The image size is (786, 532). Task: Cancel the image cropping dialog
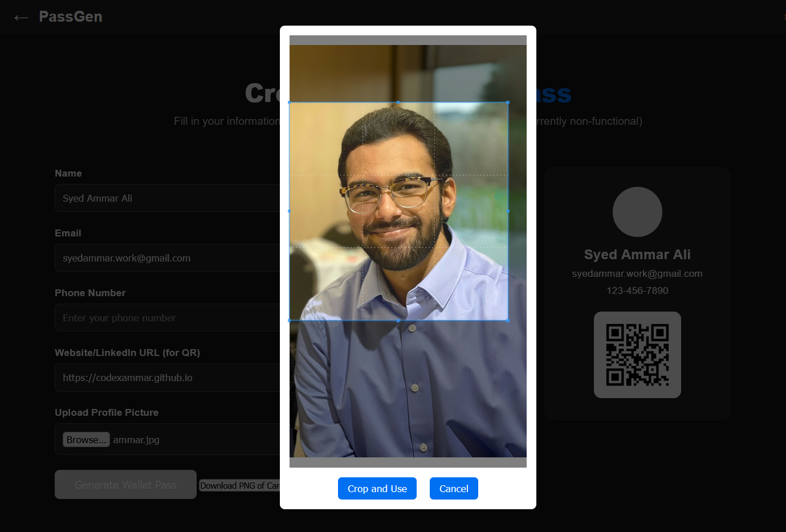[x=453, y=489]
